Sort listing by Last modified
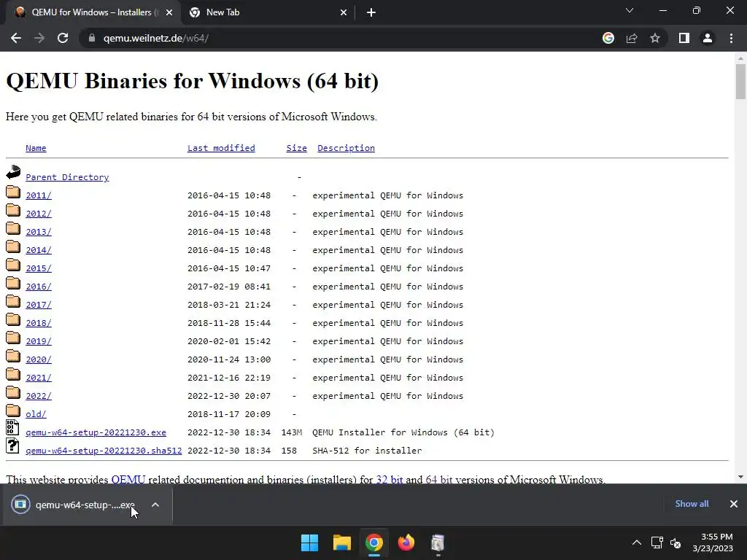The height and width of the screenshot is (560, 747). (221, 148)
